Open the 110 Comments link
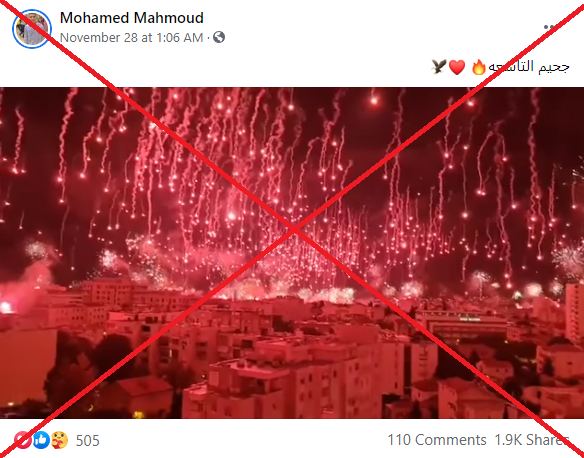 click(437, 440)
